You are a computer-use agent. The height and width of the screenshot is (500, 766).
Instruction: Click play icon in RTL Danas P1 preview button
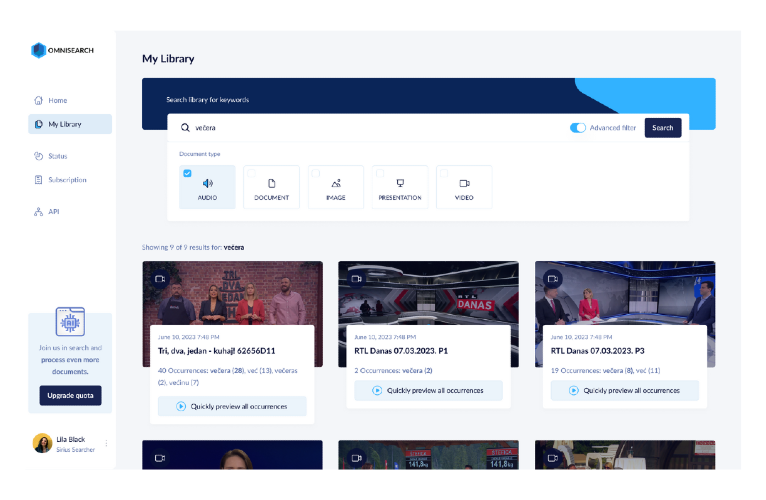[377, 391]
